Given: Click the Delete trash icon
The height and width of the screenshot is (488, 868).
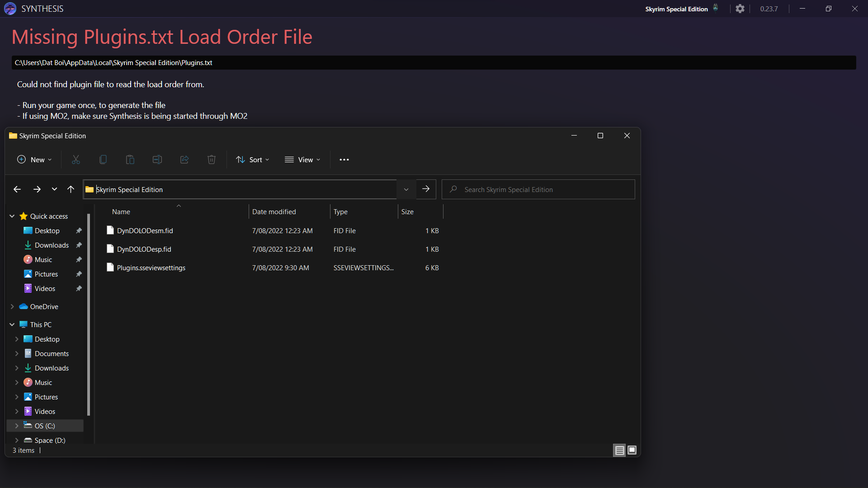Looking at the screenshot, I should click(211, 160).
